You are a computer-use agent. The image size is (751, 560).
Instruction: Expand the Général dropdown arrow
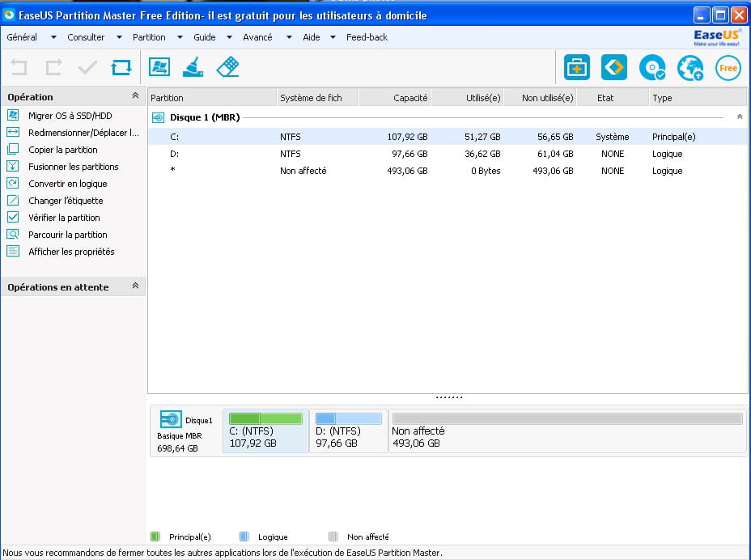click(53, 37)
